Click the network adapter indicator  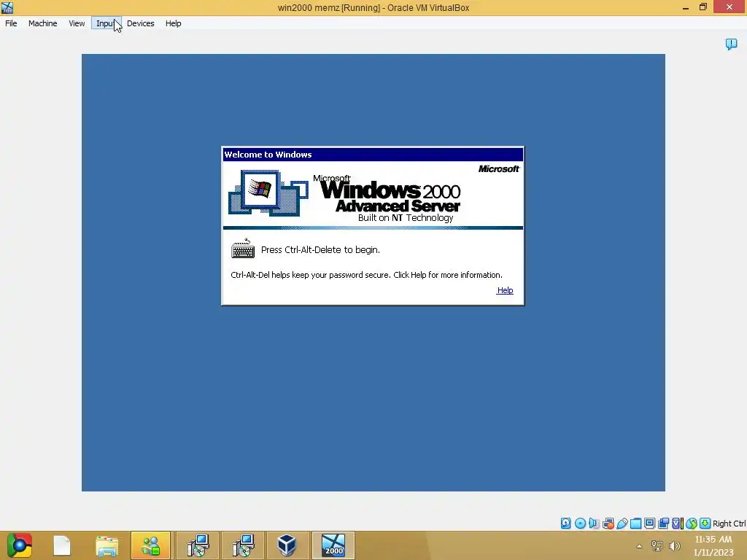608,524
